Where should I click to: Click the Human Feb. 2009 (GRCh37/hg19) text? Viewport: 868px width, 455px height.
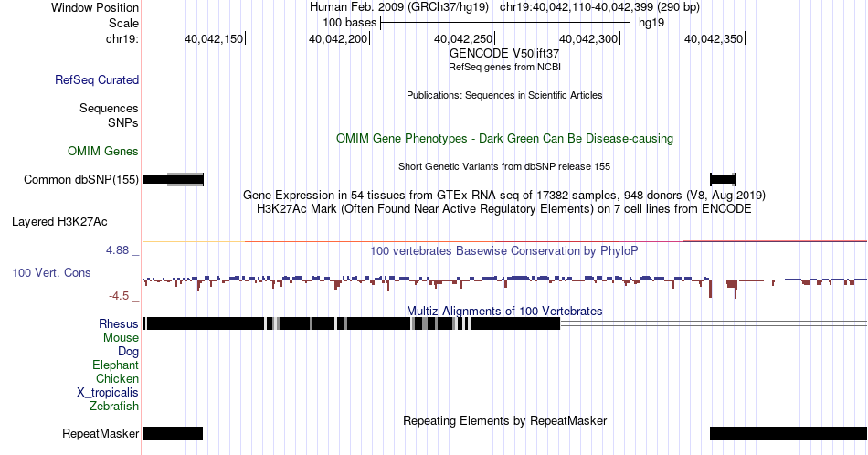coord(399,7)
